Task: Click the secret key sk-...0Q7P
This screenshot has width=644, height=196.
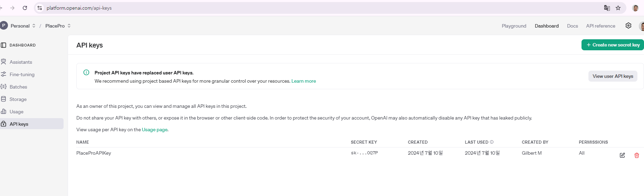Action: (364, 153)
